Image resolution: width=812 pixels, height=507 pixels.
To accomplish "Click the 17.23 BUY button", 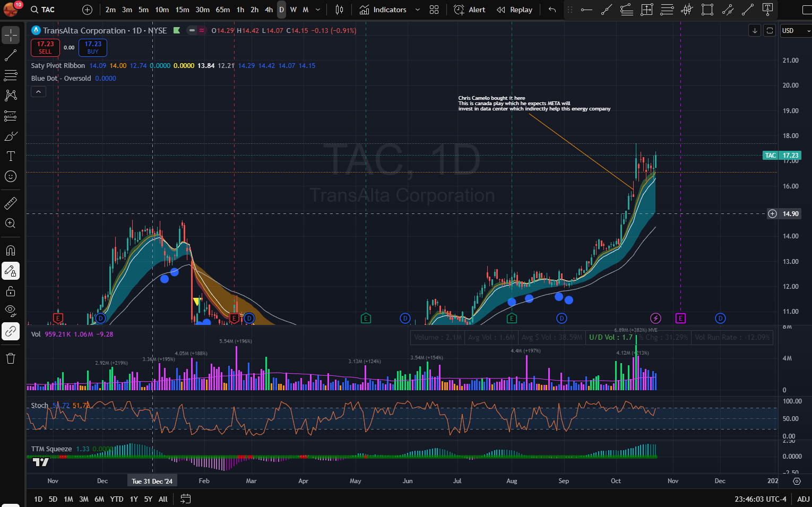I will click(x=93, y=48).
